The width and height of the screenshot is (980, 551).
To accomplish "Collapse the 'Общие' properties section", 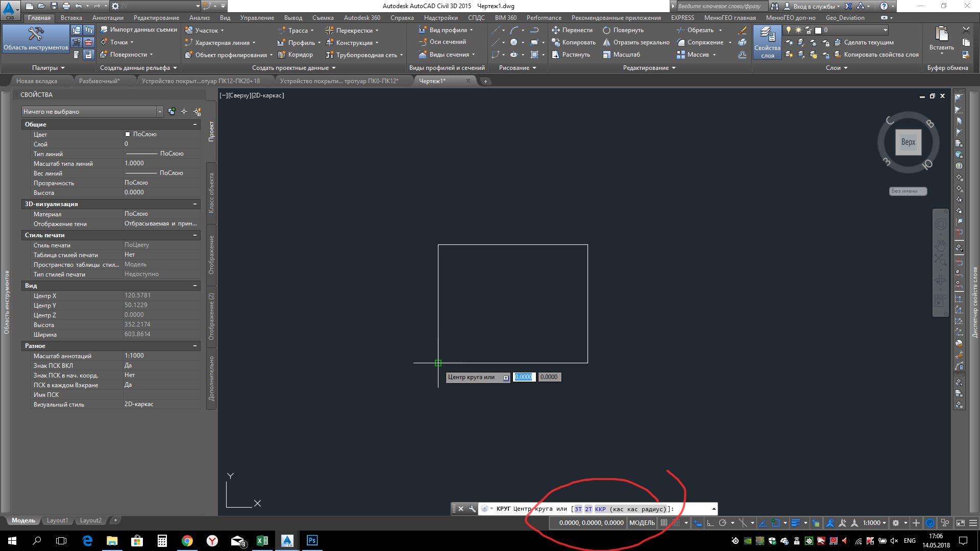I will 195,124.
